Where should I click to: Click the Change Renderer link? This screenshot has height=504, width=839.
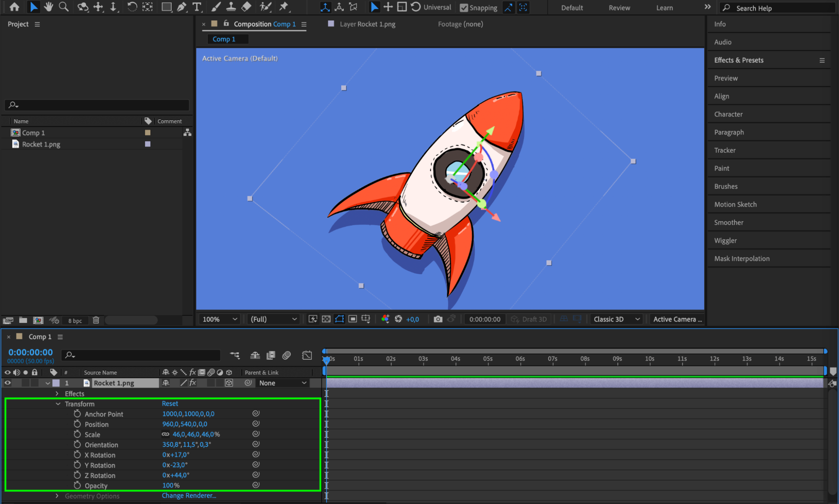[189, 496]
